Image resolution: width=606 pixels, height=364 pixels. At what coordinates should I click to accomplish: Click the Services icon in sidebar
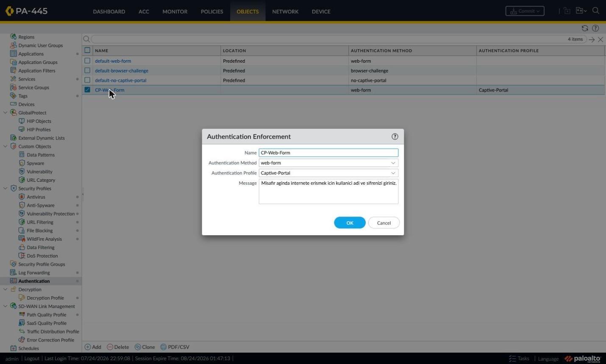14,79
